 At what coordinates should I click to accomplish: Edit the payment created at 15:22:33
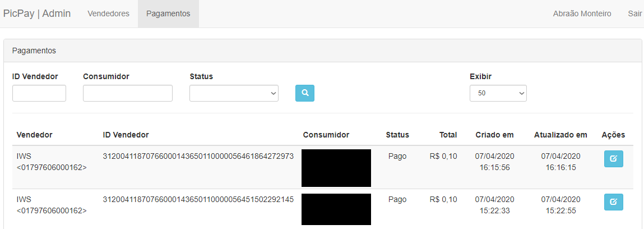pyautogui.click(x=613, y=202)
